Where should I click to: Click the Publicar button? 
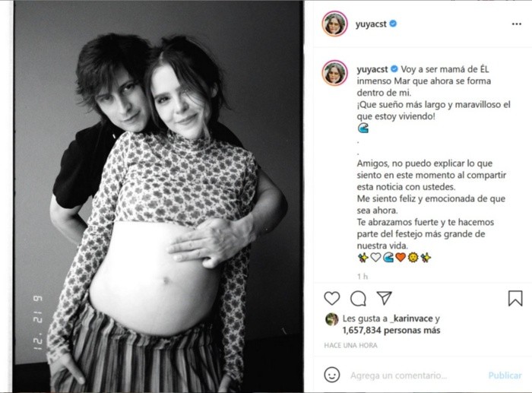click(505, 376)
